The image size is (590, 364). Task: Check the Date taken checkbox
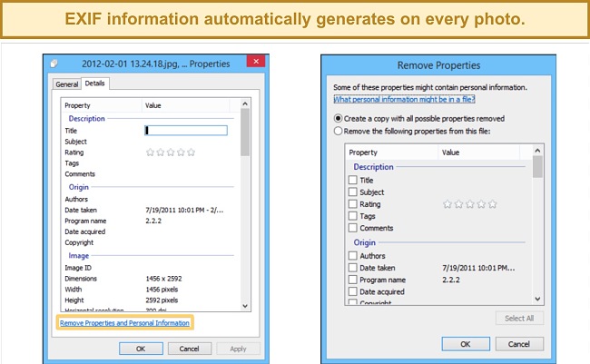click(x=352, y=268)
